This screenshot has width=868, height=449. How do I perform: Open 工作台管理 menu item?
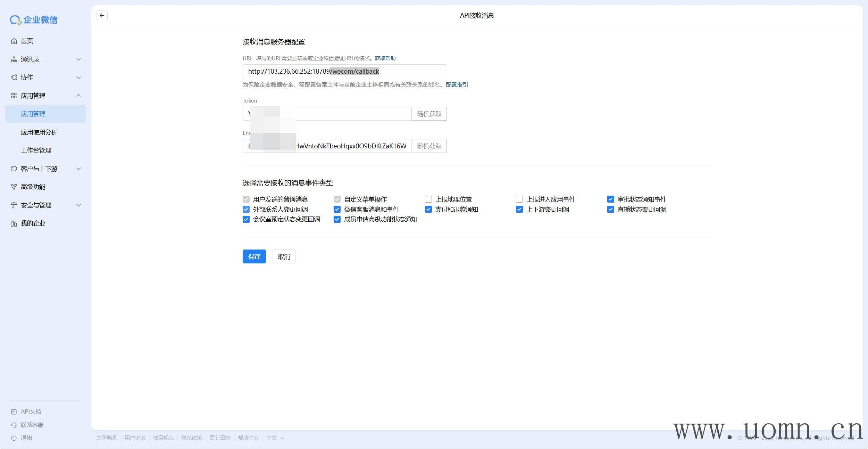[x=36, y=150]
